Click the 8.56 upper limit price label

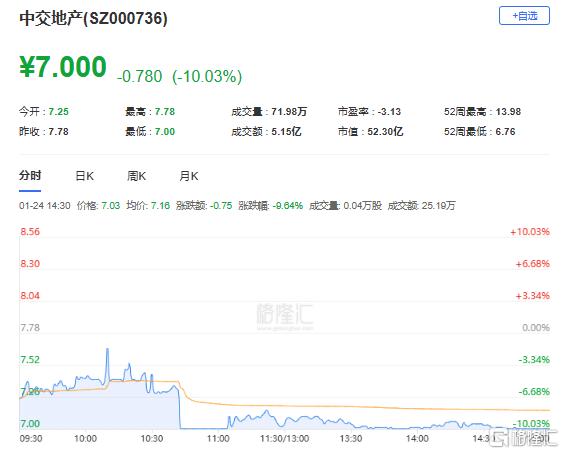[30, 231]
